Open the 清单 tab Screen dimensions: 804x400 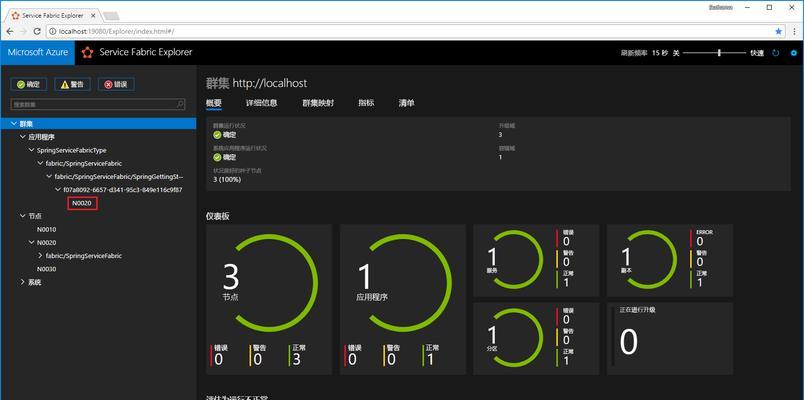407,103
